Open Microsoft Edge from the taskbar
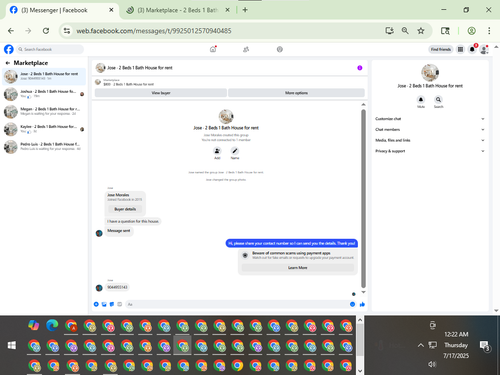This screenshot has width=500, height=375. coord(52,325)
